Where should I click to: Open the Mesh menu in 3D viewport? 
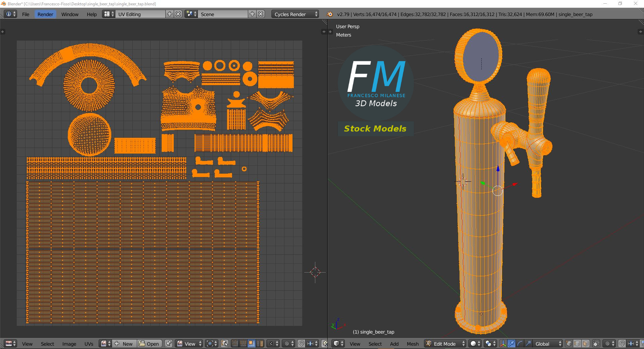[413, 344]
